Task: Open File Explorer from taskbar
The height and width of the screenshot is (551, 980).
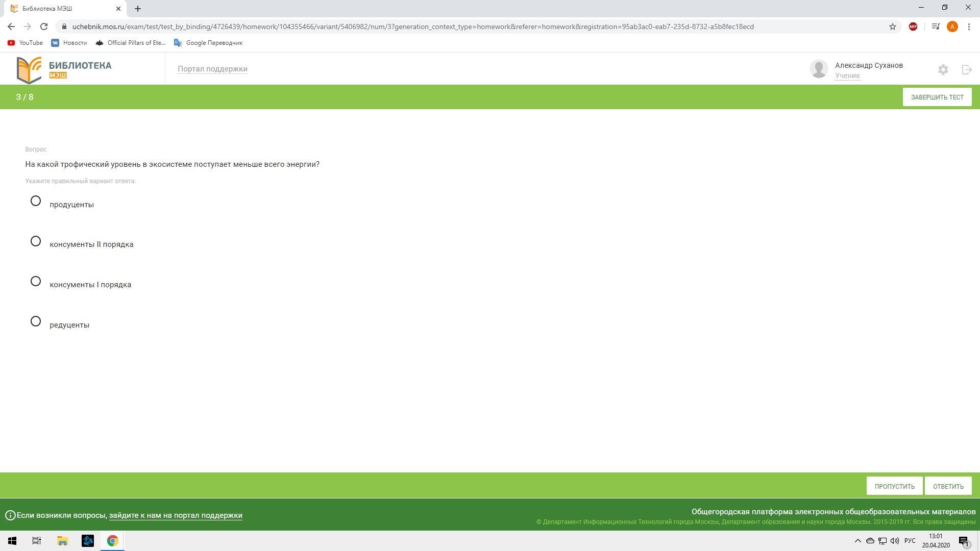Action: [62, 541]
